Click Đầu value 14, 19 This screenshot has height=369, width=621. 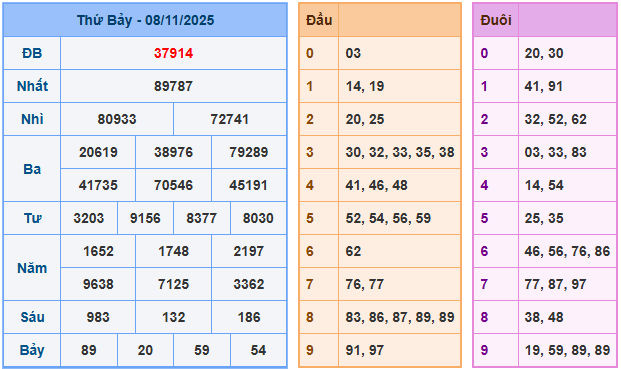[365, 86]
